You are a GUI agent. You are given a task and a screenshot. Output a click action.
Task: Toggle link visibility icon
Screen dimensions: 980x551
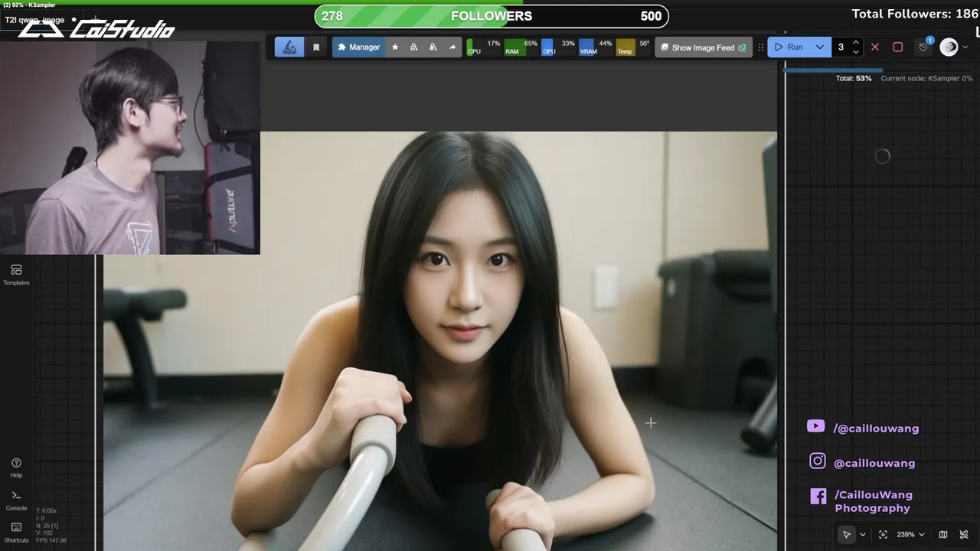click(x=964, y=534)
